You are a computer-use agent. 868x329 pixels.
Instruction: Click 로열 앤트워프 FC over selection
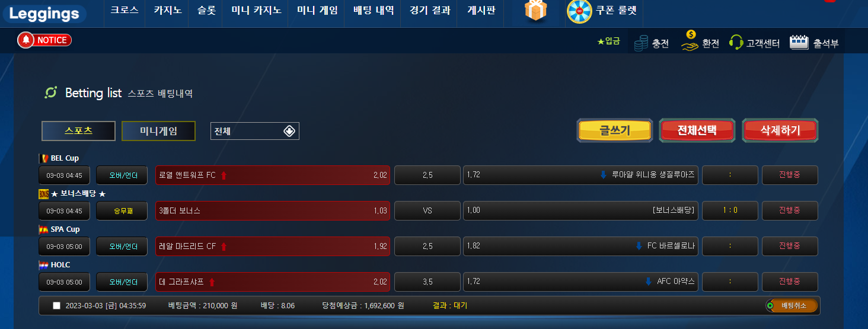click(273, 175)
